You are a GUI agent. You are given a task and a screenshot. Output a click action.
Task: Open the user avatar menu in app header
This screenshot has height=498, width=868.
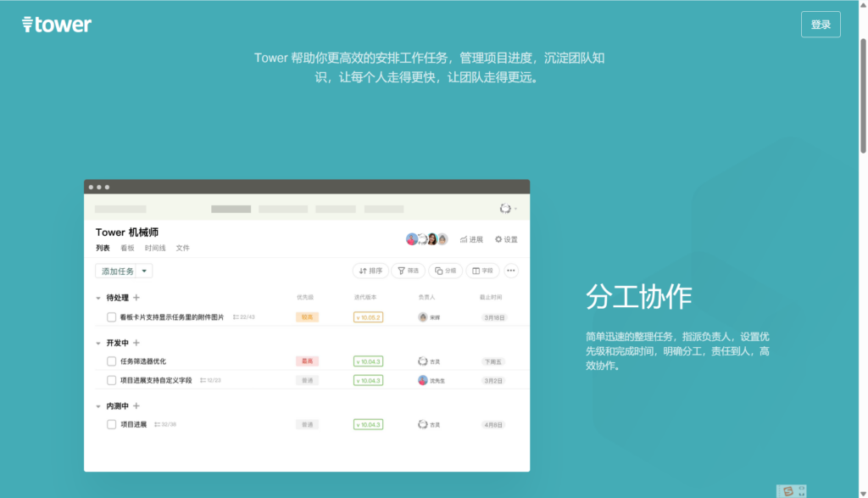pos(508,209)
